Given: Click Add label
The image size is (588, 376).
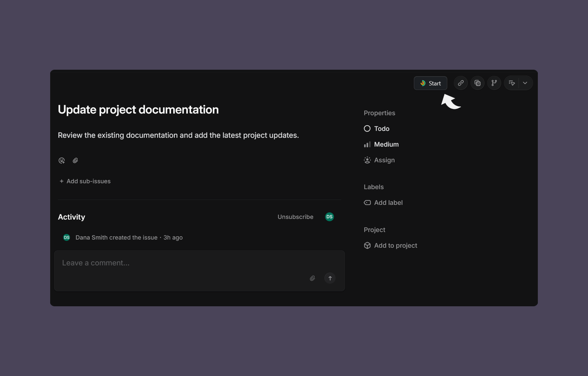Looking at the screenshot, I should (383, 202).
